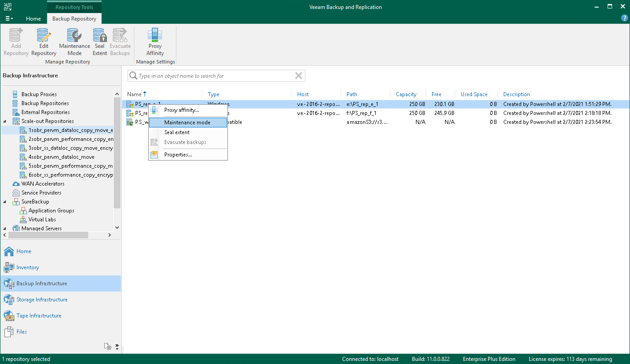Image resolution: width=630 pixels, height=364 pixels.
Task: Click the tree's horizontal scrollbar left arrow
Action: tap(5, 235)
